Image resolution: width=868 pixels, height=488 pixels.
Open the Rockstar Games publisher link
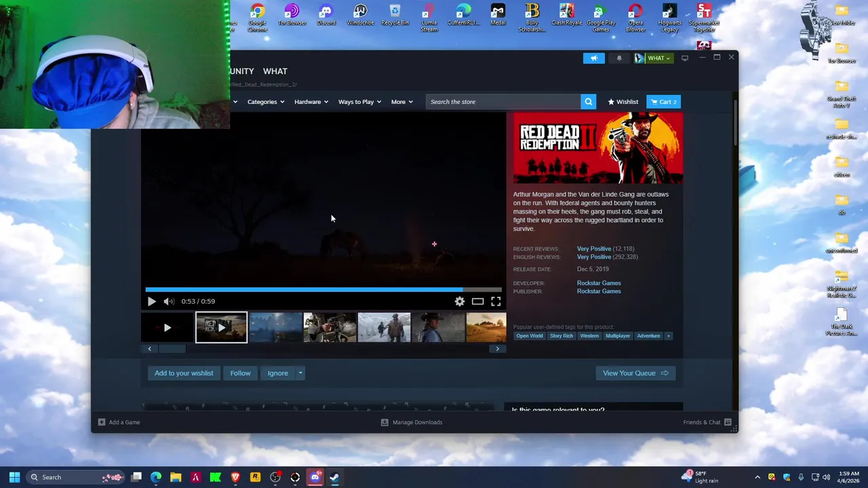pyautogui.click(x=599, y=291)
